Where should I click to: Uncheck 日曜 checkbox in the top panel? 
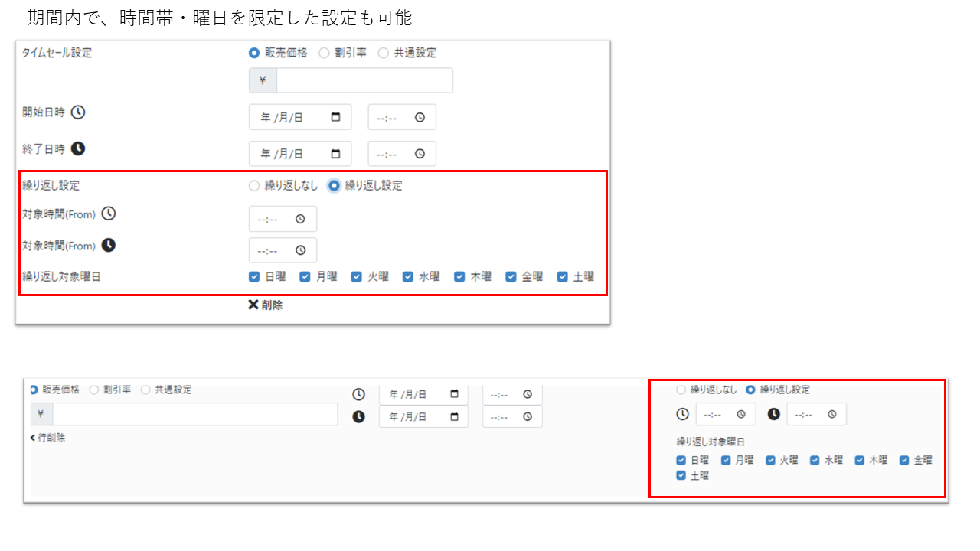pyautogui.click(x=254, y=277)
